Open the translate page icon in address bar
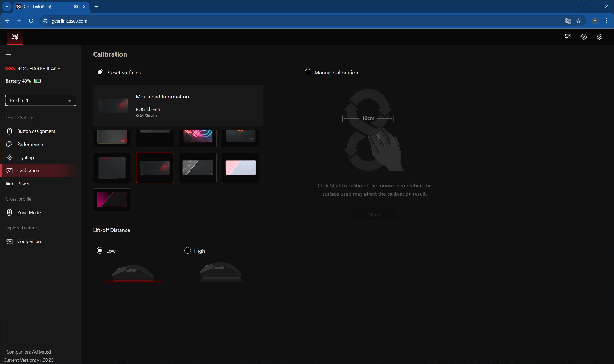614x364 pixels. pos(568,21)
